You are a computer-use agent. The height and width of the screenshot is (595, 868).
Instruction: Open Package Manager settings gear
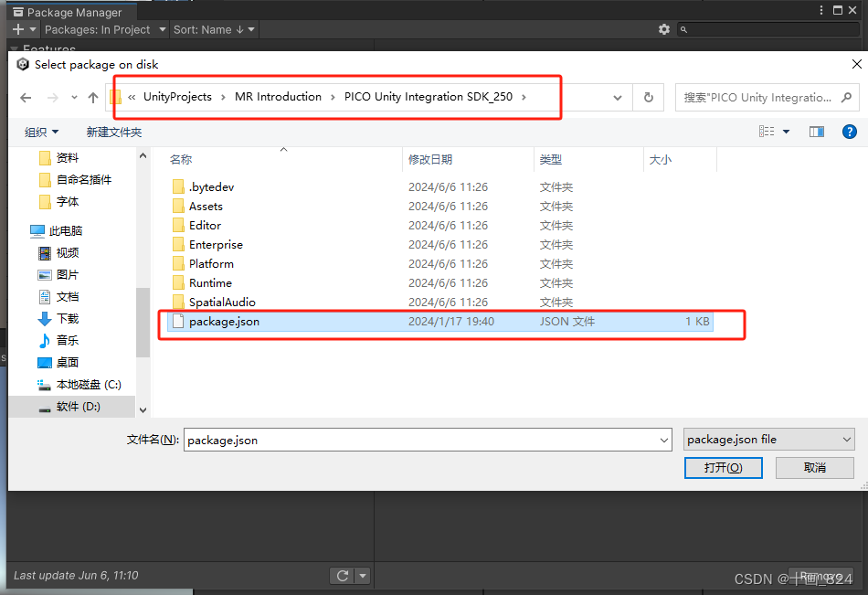pos(664,29)
